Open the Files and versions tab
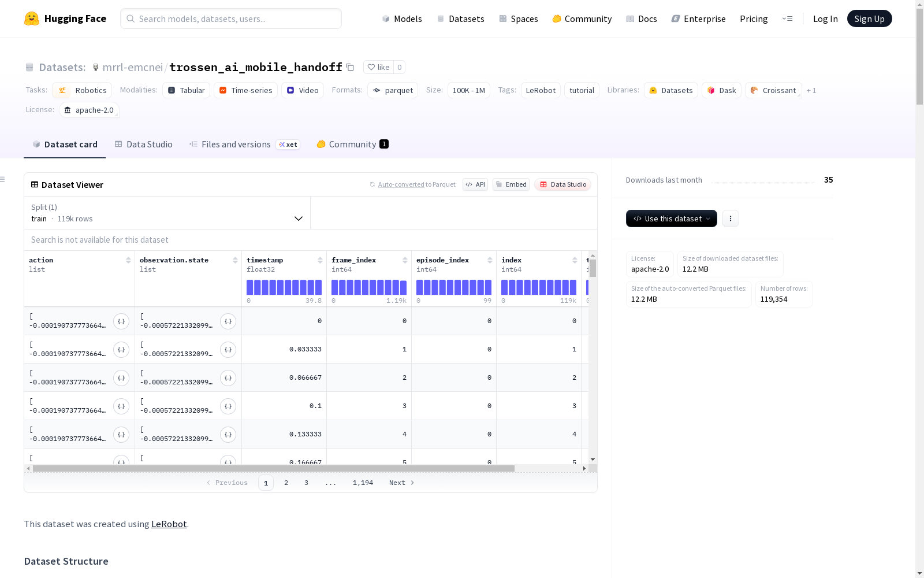The width and height of the screenshot is (924, 578). tap(244, 144)
